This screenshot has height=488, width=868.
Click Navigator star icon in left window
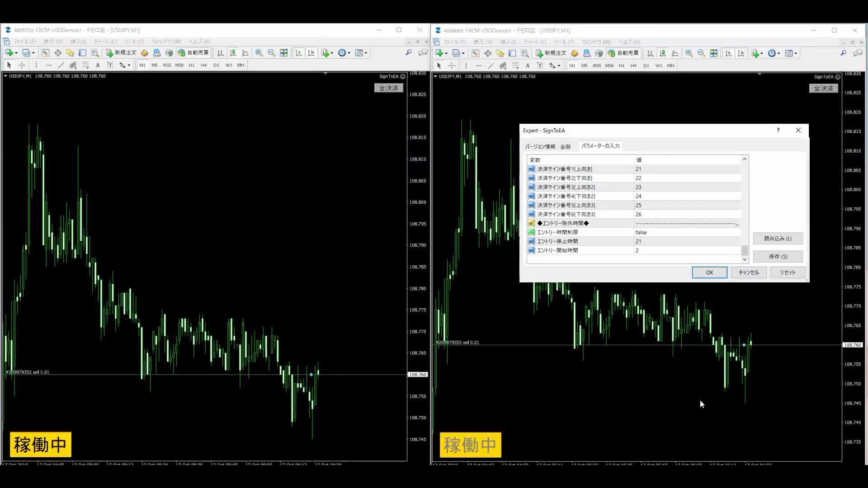point(70,53)
